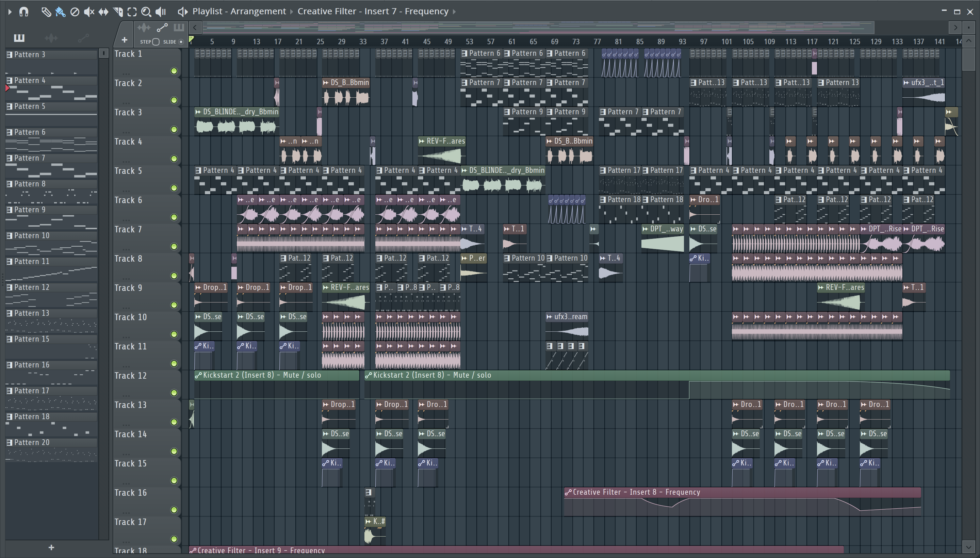
Task: Click the speaker icon beside Playlist title
Action: [x=182, y=12]
